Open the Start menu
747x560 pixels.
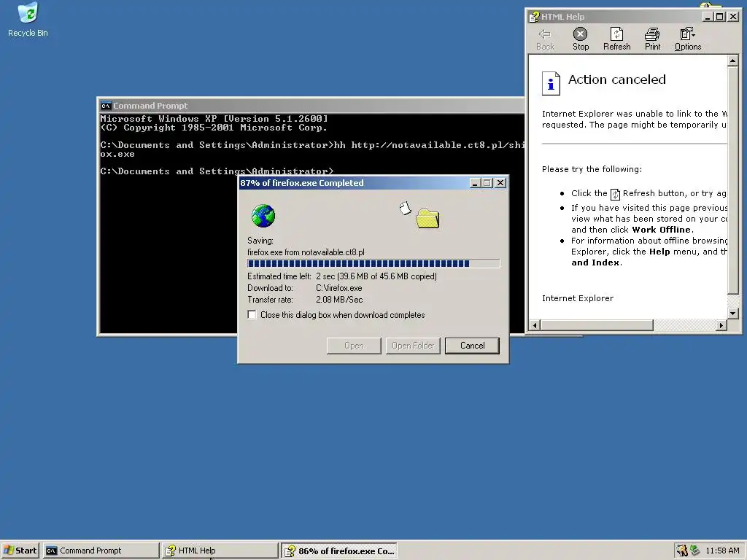click(x=20, y=551)
